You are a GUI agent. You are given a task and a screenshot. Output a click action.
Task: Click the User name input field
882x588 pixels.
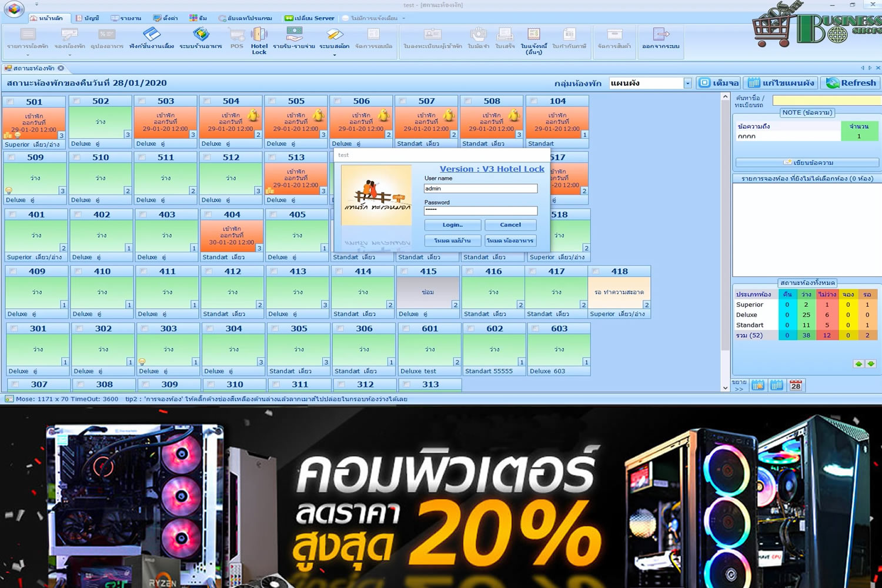[x=480, y=189]
